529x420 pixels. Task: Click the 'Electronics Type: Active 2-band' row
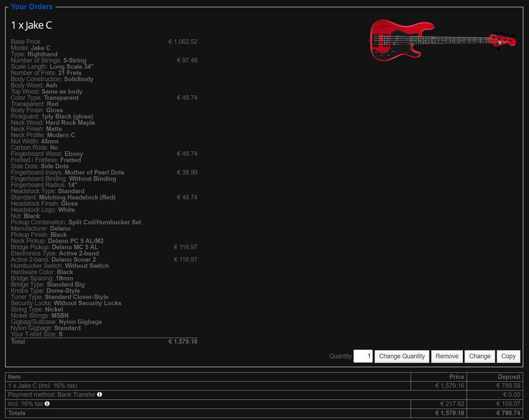[55, 254]
